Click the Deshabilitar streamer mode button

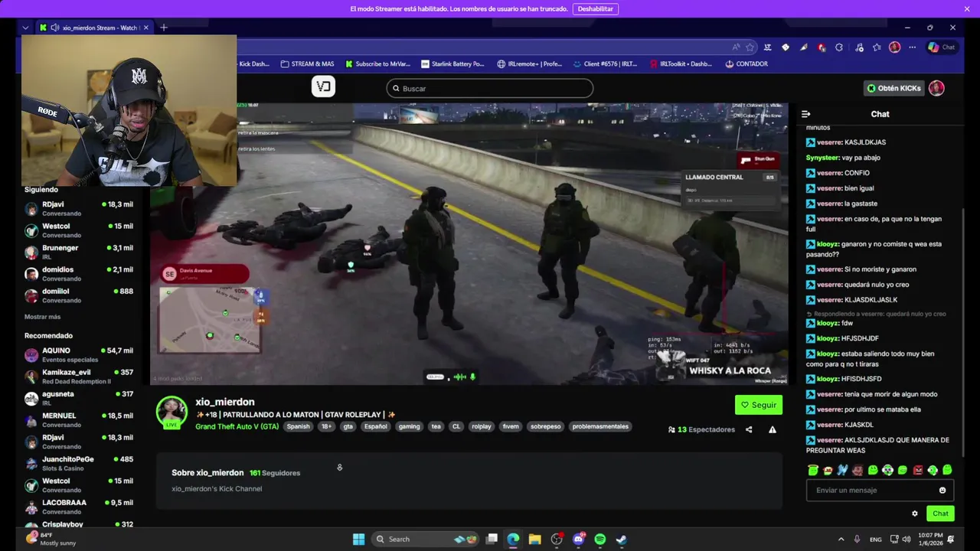[595, 9]
